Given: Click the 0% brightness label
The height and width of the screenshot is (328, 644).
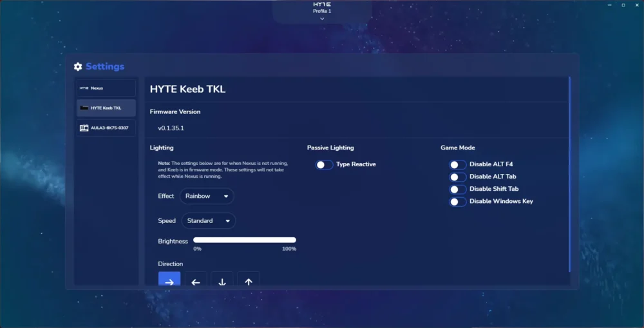Looking at the screenshot, I should tap(198, 249).
